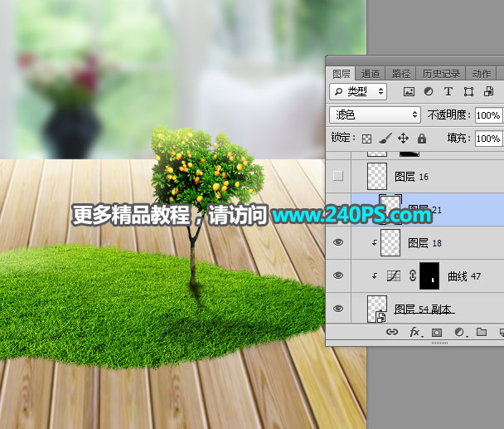
Task: Switch to the 通道 tab
Action: [371, 73]
